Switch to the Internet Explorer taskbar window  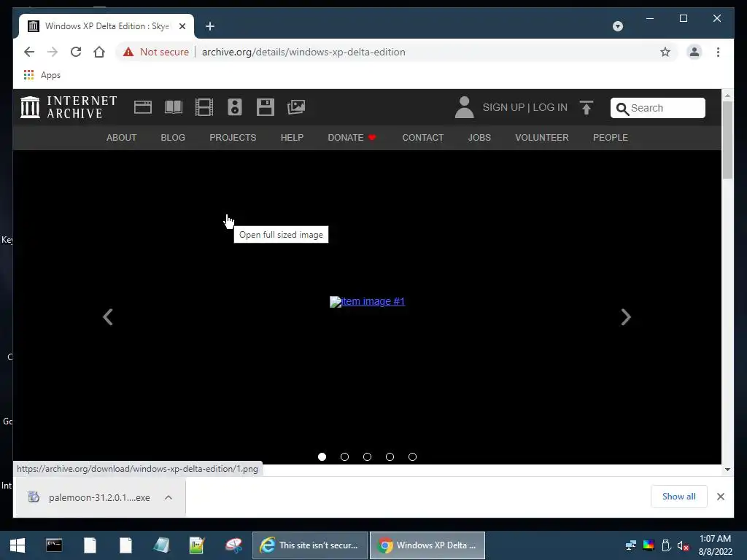309,545
